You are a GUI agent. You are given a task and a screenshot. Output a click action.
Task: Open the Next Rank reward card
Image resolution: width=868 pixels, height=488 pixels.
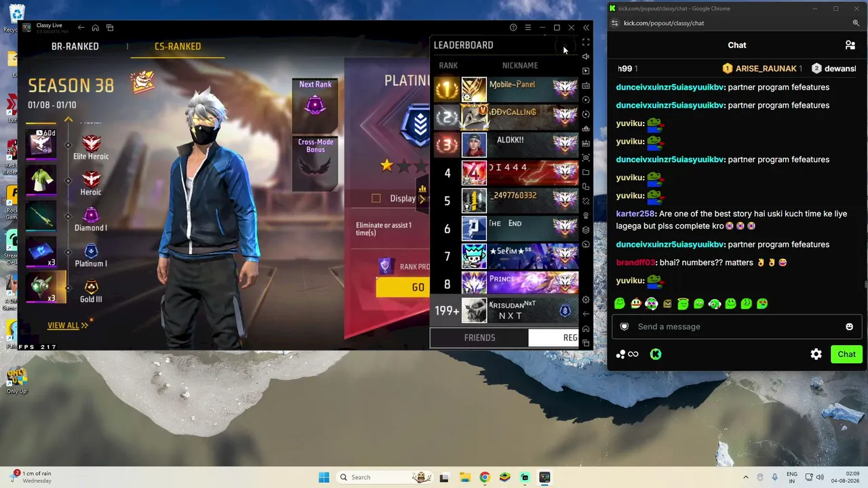click(x=315, y=106)
